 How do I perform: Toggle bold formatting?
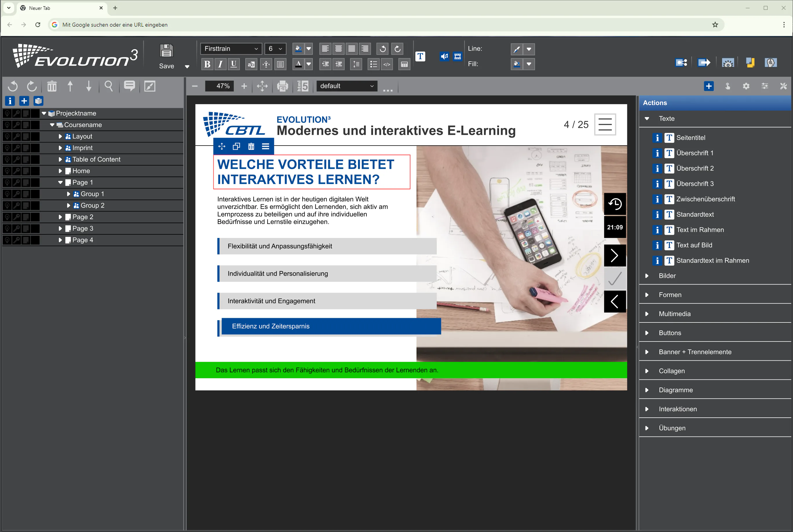[x=207, y=64]
